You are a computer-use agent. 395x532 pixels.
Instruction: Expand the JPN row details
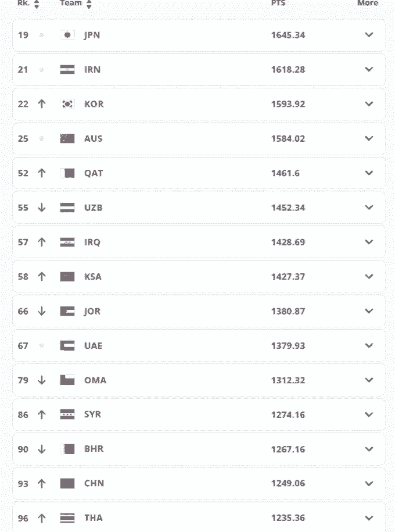click(x=369, y=35)
